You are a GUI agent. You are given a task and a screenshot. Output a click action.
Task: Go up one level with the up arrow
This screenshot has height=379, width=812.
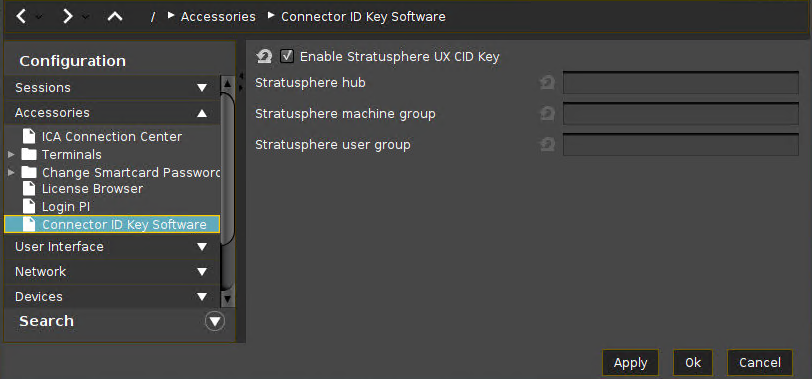tap(114, 17)
